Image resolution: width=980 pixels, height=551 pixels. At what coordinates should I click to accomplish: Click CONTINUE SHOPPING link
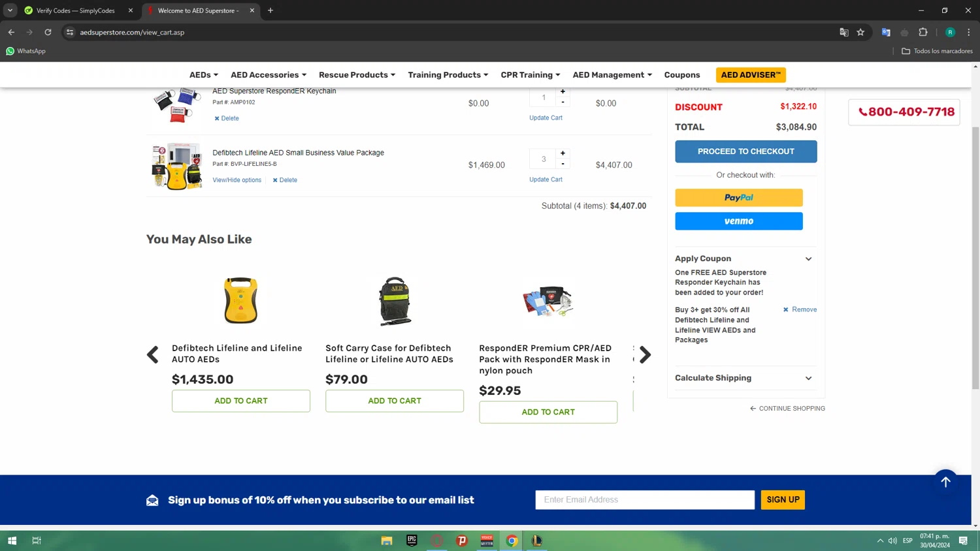click(787, 409)
